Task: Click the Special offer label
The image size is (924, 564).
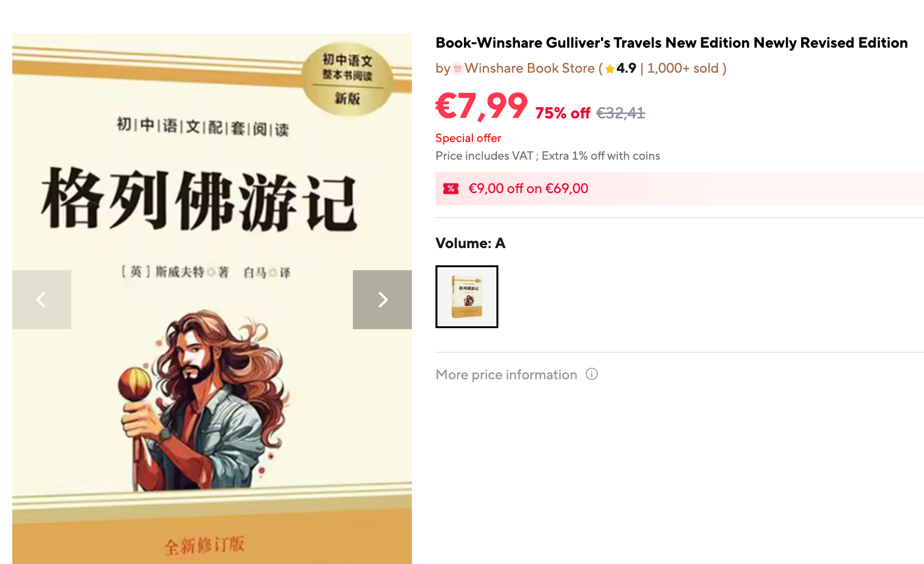Action: [468, 138]
